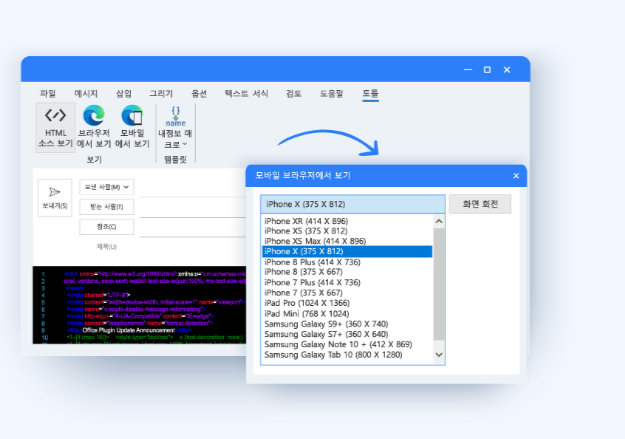Select iPhone XS Max (414 X 896)
This screenshot has width=625, height=439.
coord(315,241)
